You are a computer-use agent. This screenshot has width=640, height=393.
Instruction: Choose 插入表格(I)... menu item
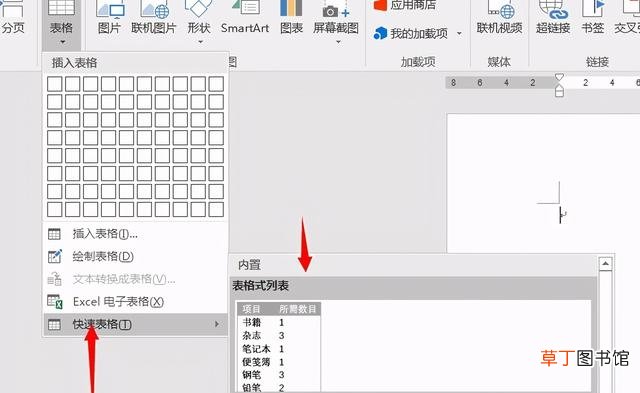[135, 234]
